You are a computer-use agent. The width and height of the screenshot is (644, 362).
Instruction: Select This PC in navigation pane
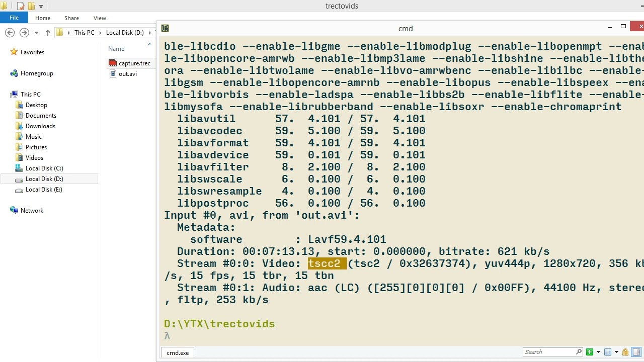click(x=30, y=95)
